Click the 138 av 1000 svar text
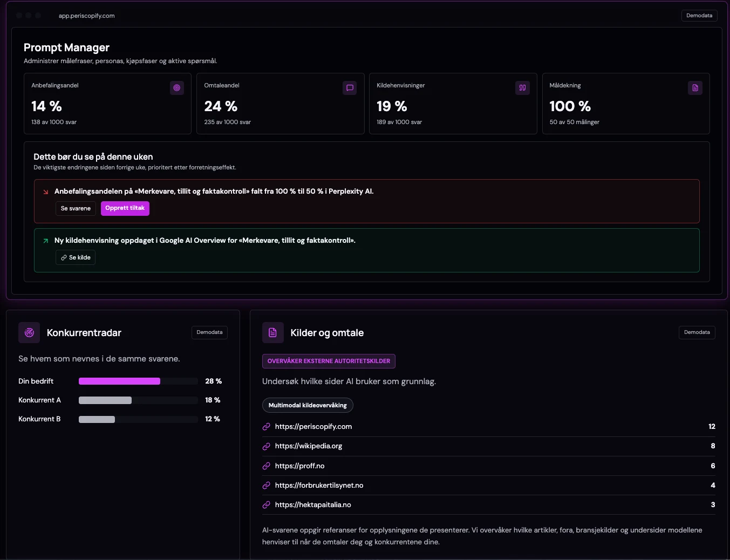 tap(54, 122)
